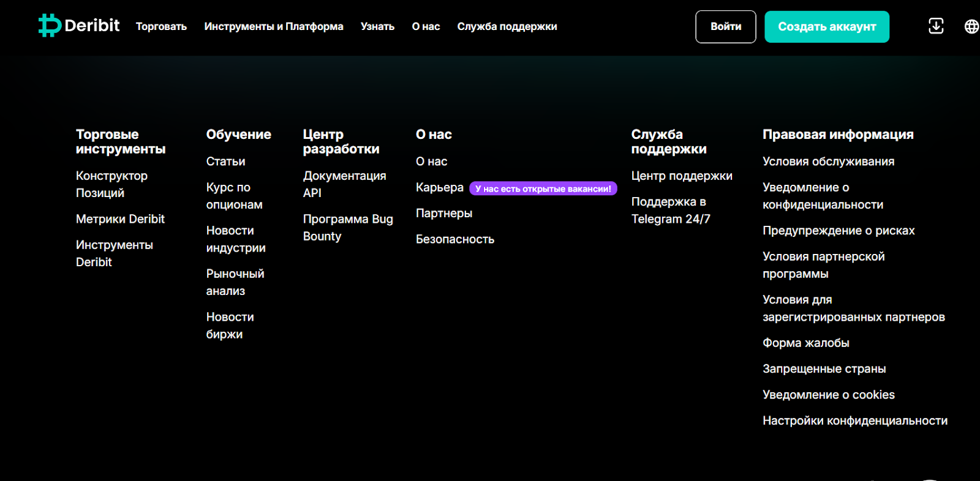Viewport: 980px width, 481px height.
Task: Open Запрещенные страны link
Action: tap(824, 369)
